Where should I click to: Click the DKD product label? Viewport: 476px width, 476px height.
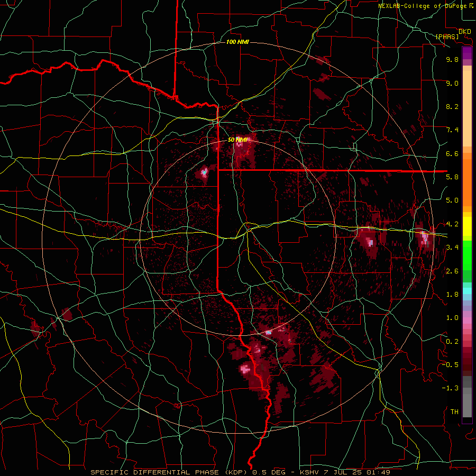pos(465,31)
